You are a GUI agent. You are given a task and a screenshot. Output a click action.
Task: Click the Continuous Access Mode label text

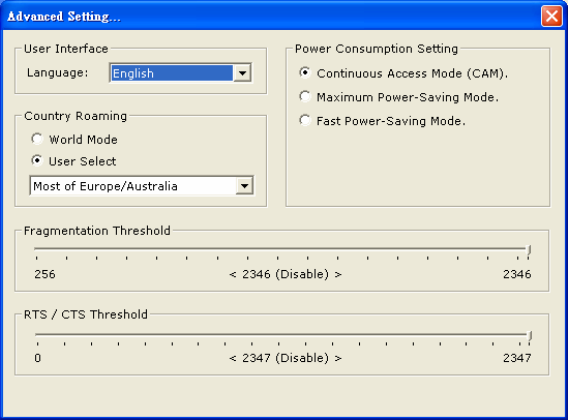click(x=412, y=74)
